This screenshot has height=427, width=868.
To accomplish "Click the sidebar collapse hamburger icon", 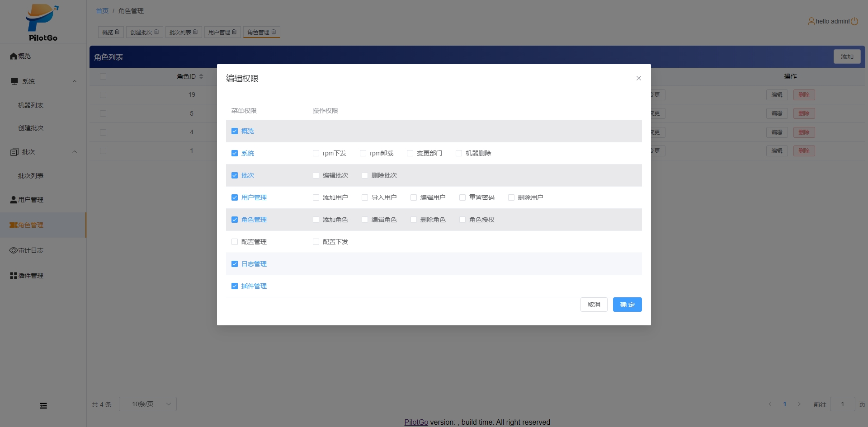I will [x=43, y=406].
